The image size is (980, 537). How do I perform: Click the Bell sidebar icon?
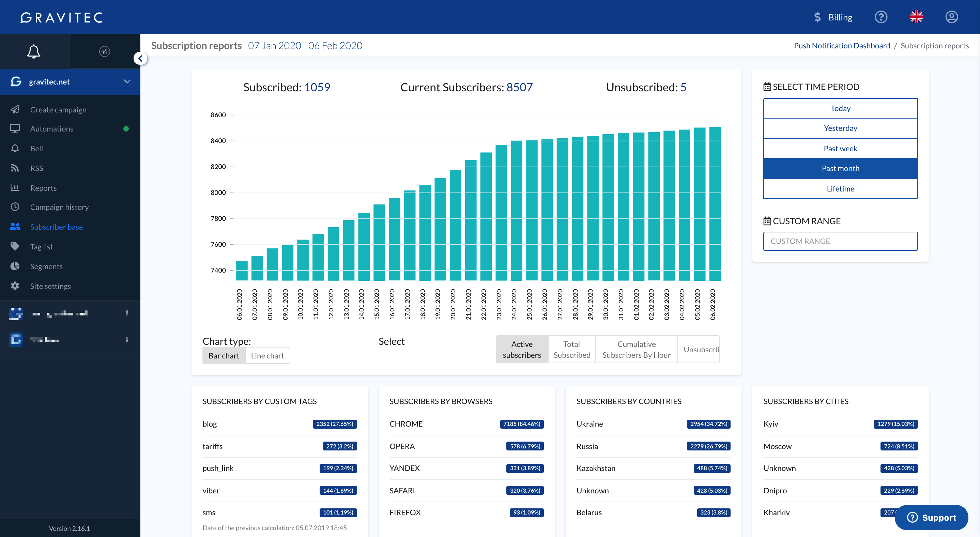coord(15,148)
